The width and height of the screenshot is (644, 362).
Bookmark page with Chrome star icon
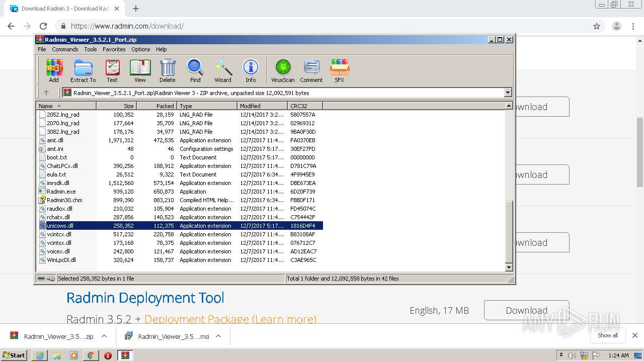click(x=597, y=26)
